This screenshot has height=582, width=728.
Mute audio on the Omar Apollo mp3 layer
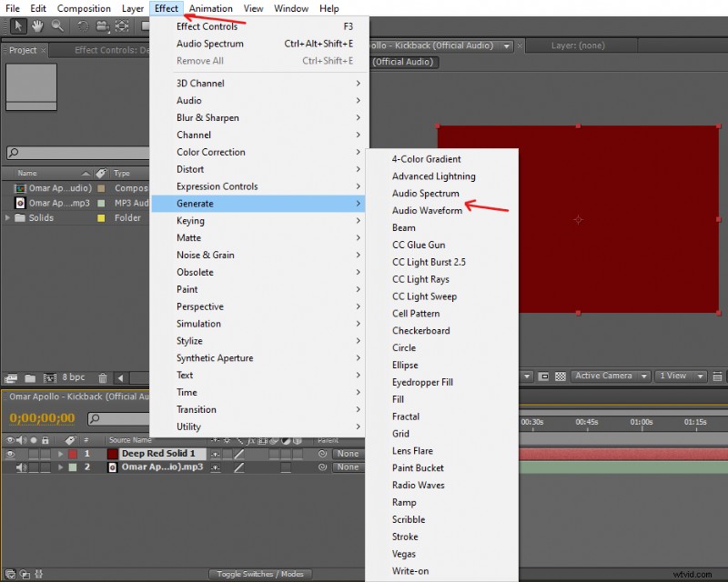(21, 467)
